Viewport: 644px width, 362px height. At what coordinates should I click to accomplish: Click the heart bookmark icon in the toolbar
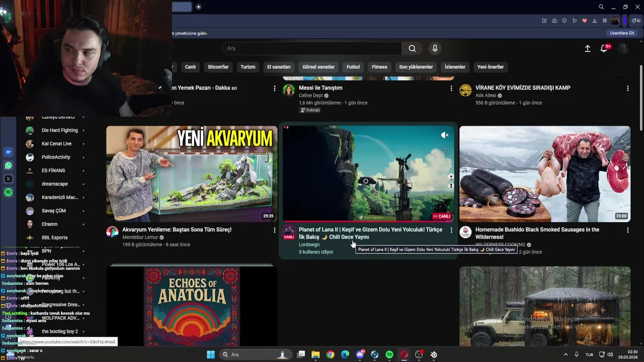585,21
